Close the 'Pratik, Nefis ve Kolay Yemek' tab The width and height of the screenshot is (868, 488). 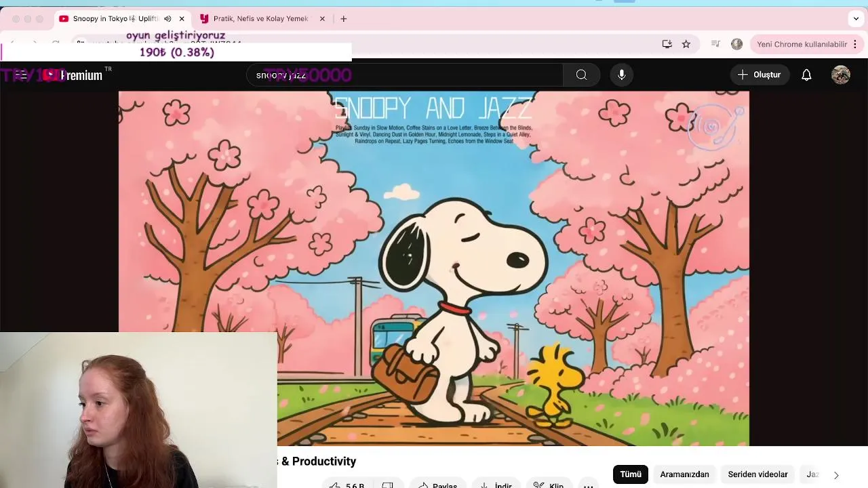click(322, 19)
